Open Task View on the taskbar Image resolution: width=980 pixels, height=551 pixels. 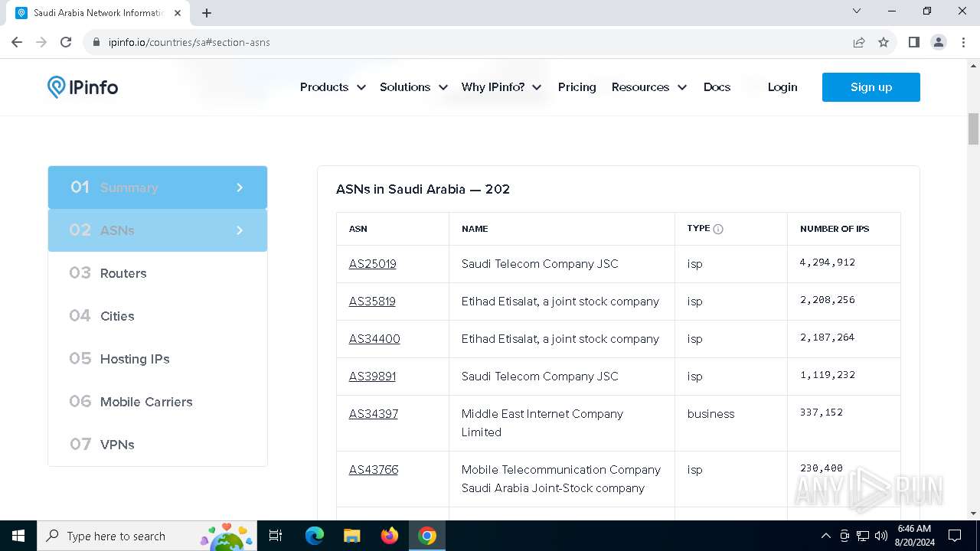click(x=276, y=536)
